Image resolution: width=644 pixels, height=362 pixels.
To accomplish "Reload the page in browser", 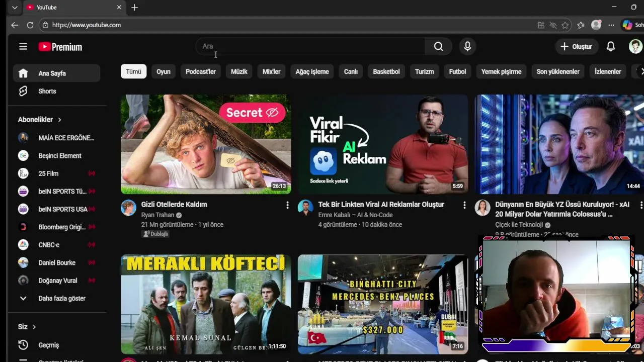I will [x=30, y=25].
